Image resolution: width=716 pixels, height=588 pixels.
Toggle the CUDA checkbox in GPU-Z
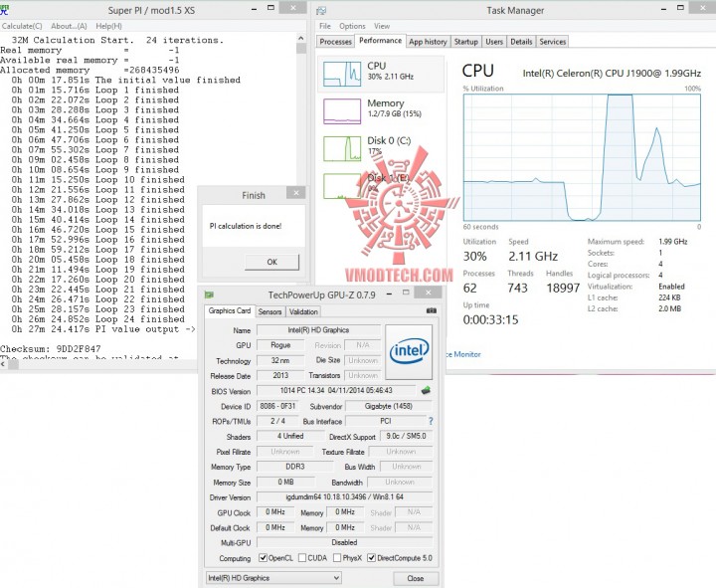302,558
